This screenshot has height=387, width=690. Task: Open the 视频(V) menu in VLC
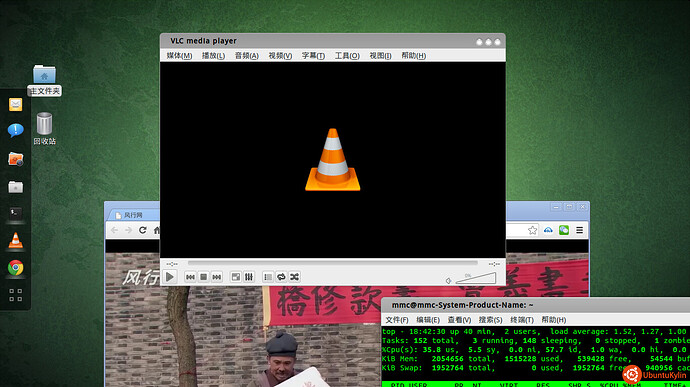pos(280,55)
